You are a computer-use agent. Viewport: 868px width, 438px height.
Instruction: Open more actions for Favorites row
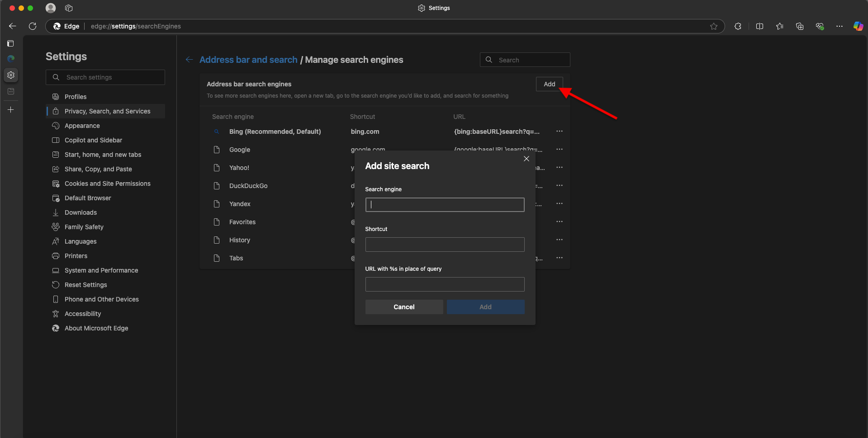click(560, 221)
